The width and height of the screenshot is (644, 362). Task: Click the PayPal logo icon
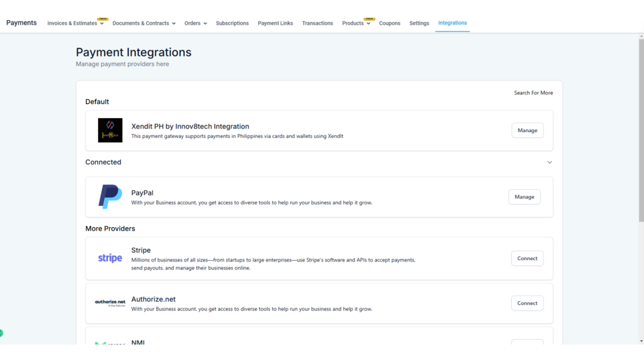click(110, 196)
